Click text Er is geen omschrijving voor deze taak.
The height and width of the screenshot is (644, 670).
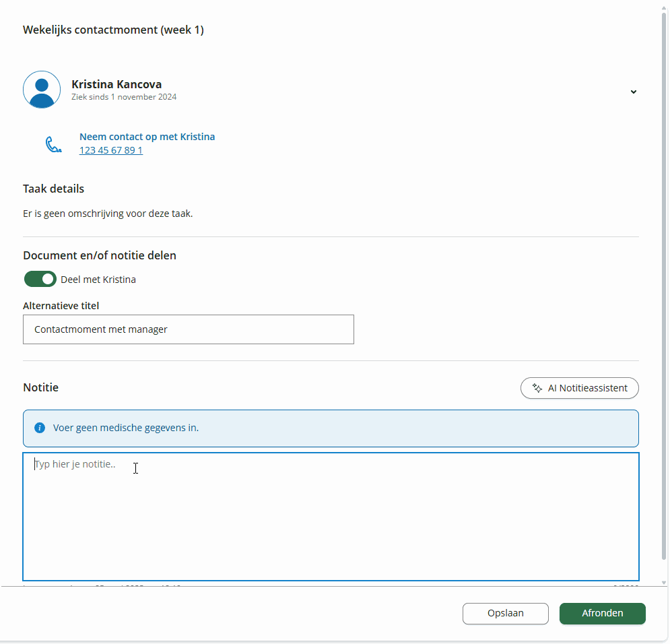[108, 214]
